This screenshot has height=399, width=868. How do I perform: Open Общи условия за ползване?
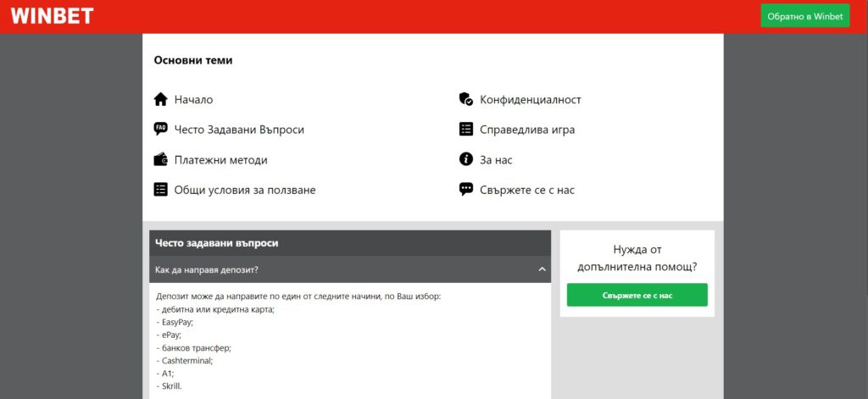(245, 191)
